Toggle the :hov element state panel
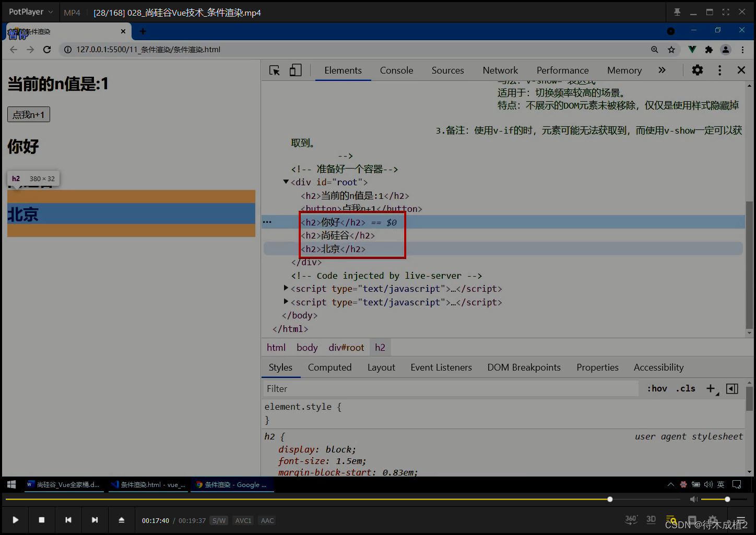Screen dimensions: 756x535 pos(657,388)
